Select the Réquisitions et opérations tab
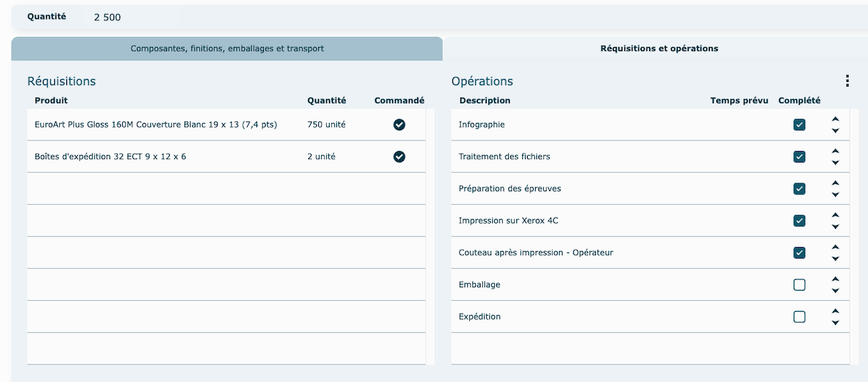This screenshot has height=382, width=868. pos(659,49)
